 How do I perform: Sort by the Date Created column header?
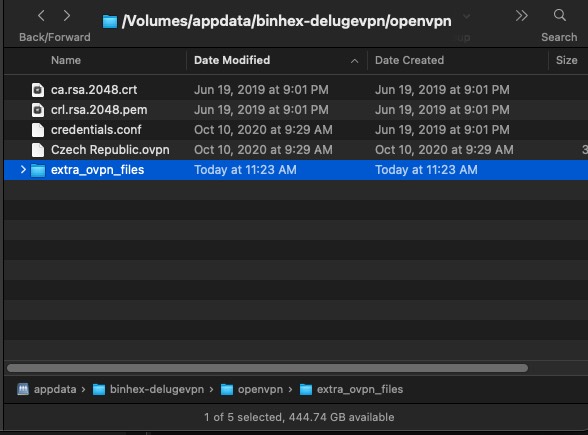(409, 60)
